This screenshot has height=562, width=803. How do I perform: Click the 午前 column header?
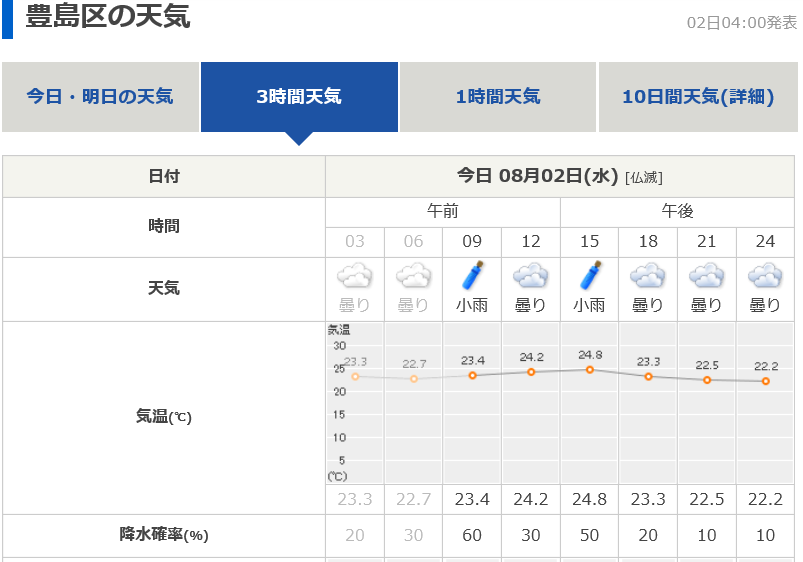[x=443, y=212]
